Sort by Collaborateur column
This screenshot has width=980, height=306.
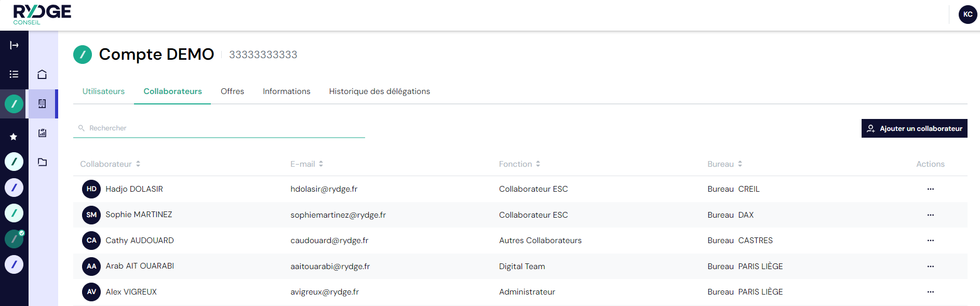tap(138, 164)
